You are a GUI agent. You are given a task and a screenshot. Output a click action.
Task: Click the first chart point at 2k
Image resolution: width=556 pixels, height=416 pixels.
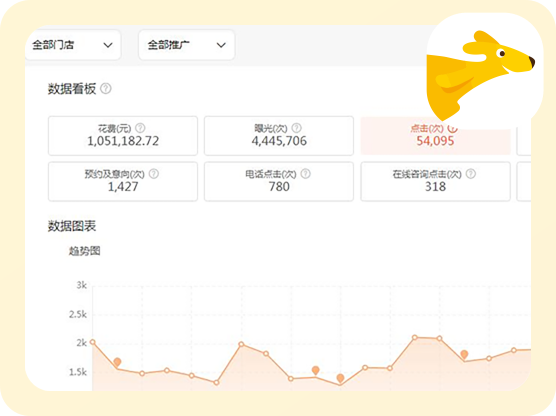point(93,342)
